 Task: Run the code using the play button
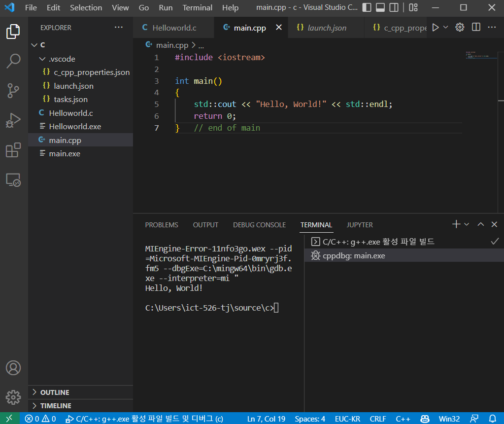click(437, 27)
